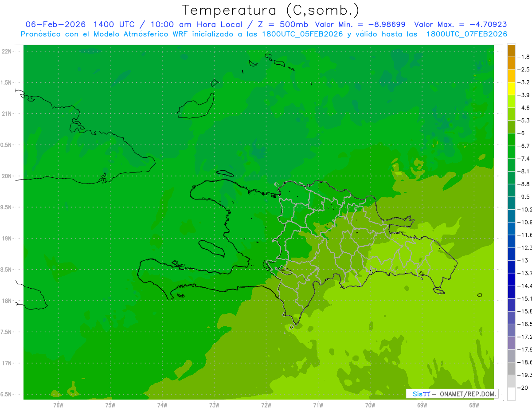This screenshot has width=532, height=411.
Task: Pick the yellow swatch between -3.2 and -3.9
Action: click(x=511, y=89)
